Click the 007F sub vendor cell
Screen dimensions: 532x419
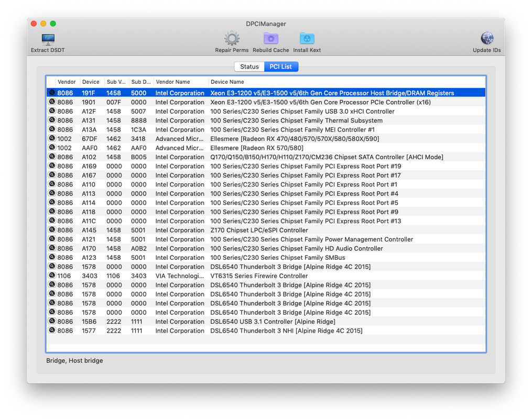114,102
